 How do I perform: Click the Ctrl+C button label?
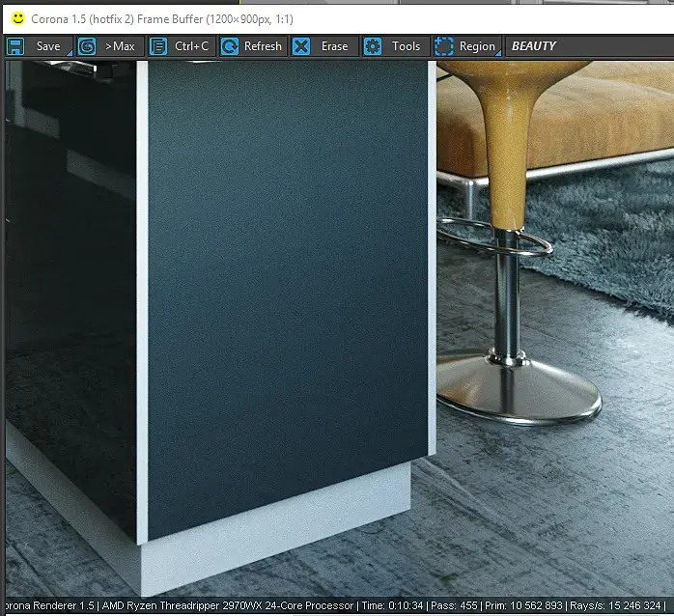pyautogui.click(x=191, y=46)
